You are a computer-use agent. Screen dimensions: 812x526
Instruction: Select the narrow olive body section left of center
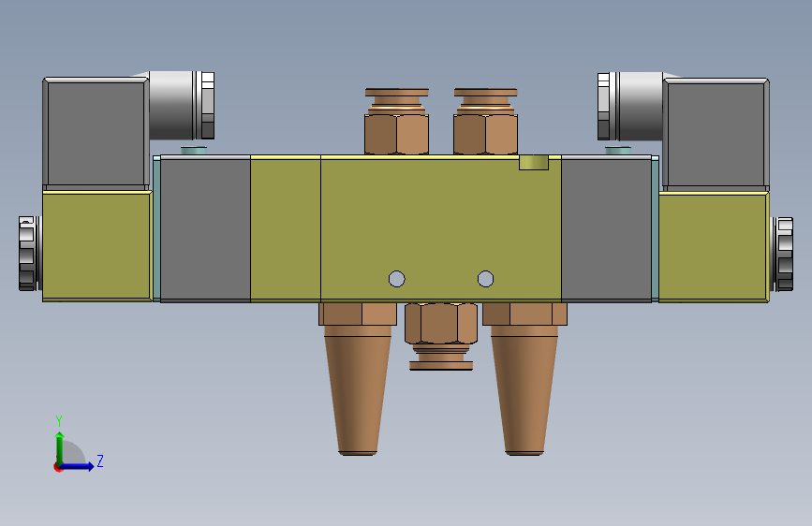(286, 227)
